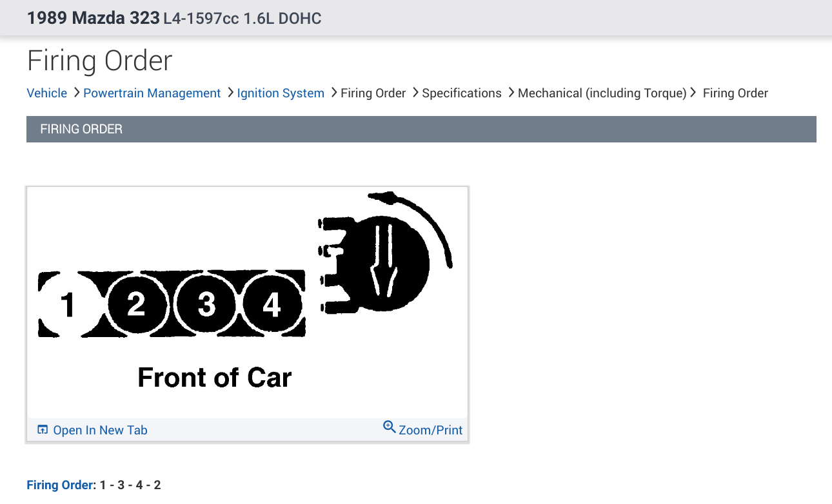Select the first Firing Order breadcrumb text
Image resolution: width=832 pixels, height=504 pixels.
coord(373,93)
